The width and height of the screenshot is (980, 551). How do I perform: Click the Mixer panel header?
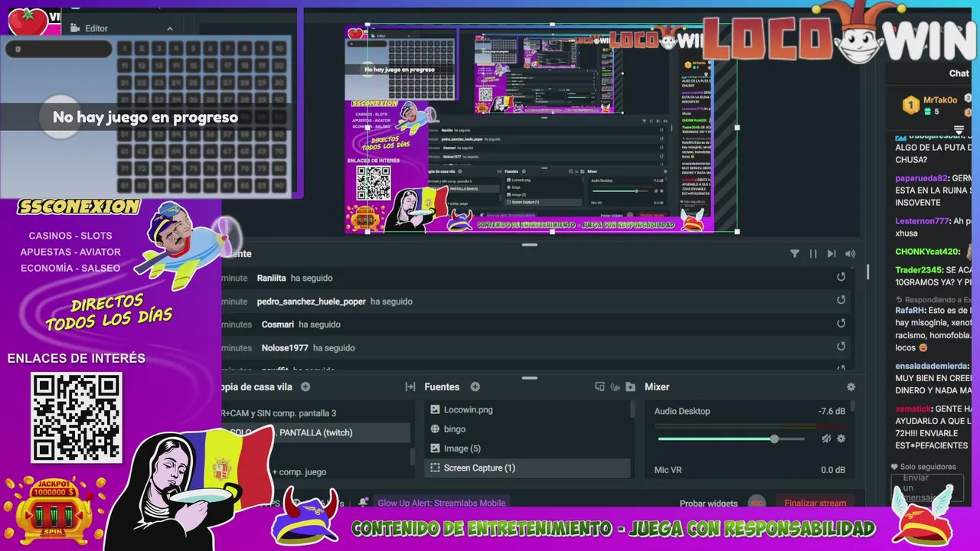click(x=657, y=387)
